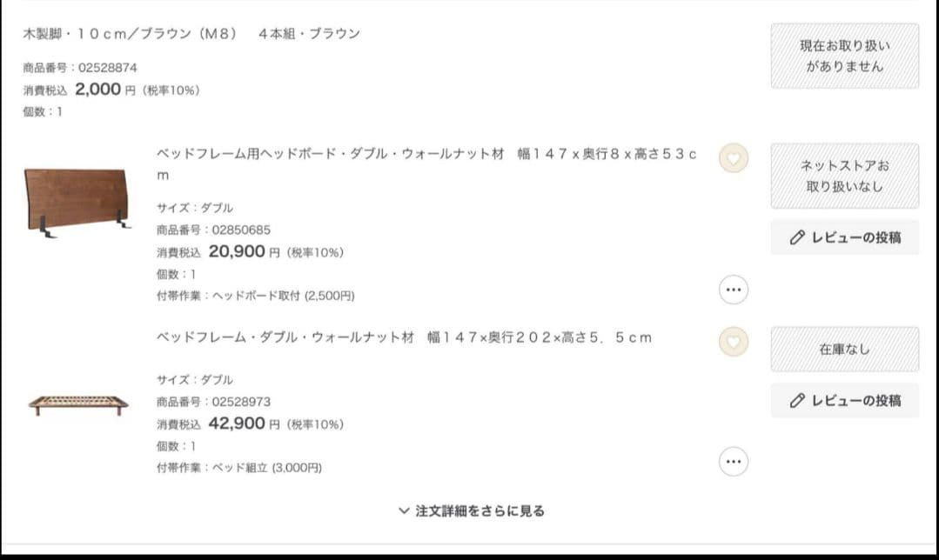939x560 pixels.
Task: Open the bed frame product thumbnail
Action: [x=77, y=403]
